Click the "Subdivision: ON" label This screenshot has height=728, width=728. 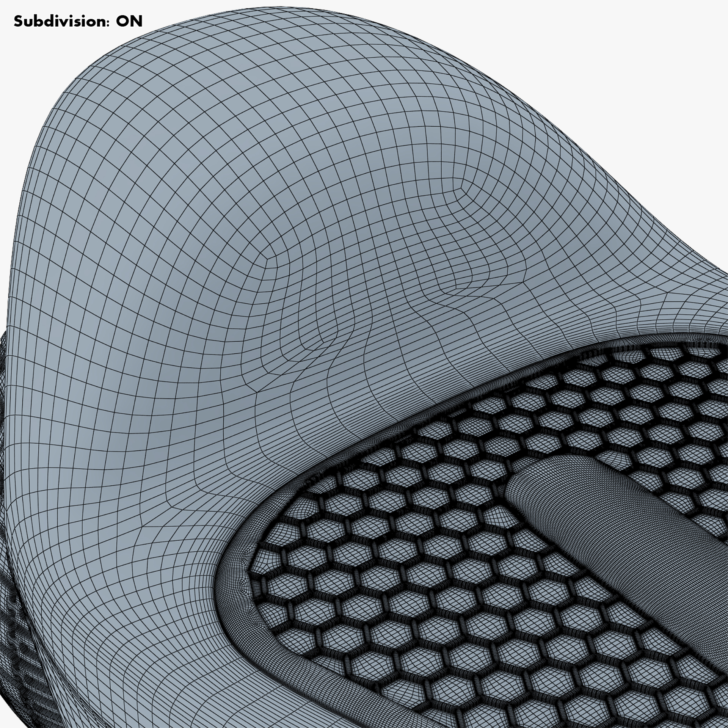78,22
